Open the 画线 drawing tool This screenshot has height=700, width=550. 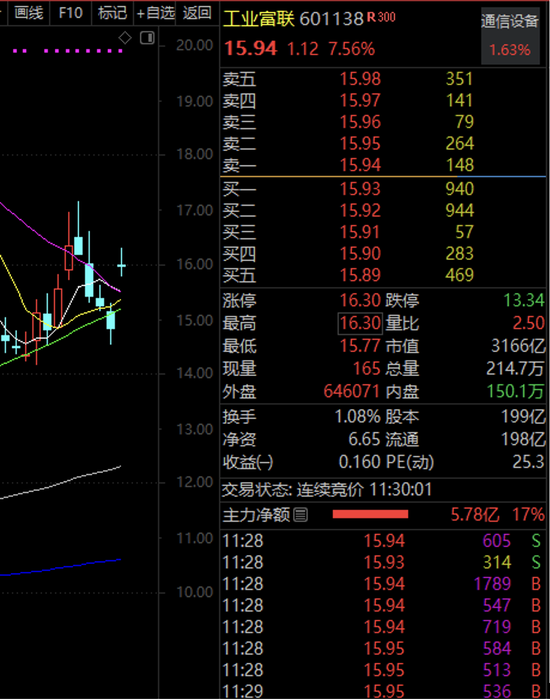tap(29, 12)
